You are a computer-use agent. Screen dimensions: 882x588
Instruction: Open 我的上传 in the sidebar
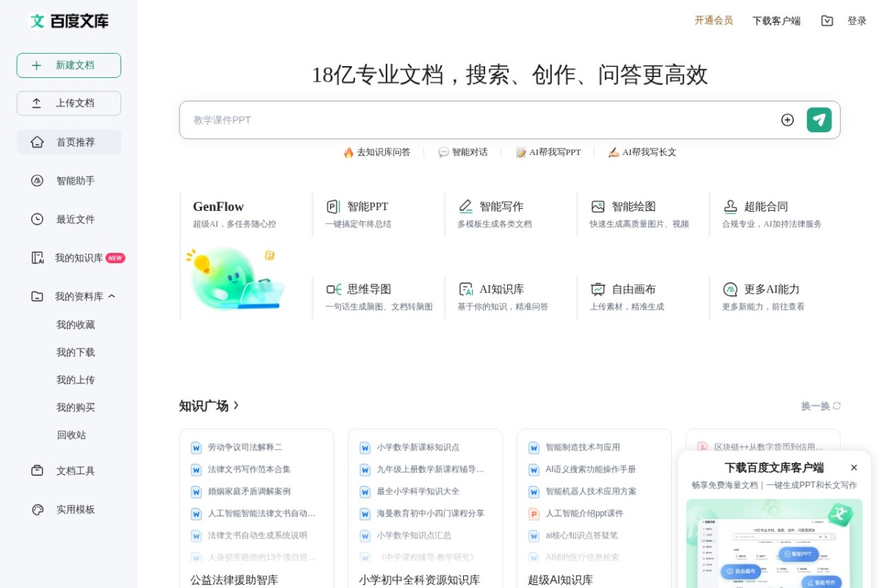[76, 380]
